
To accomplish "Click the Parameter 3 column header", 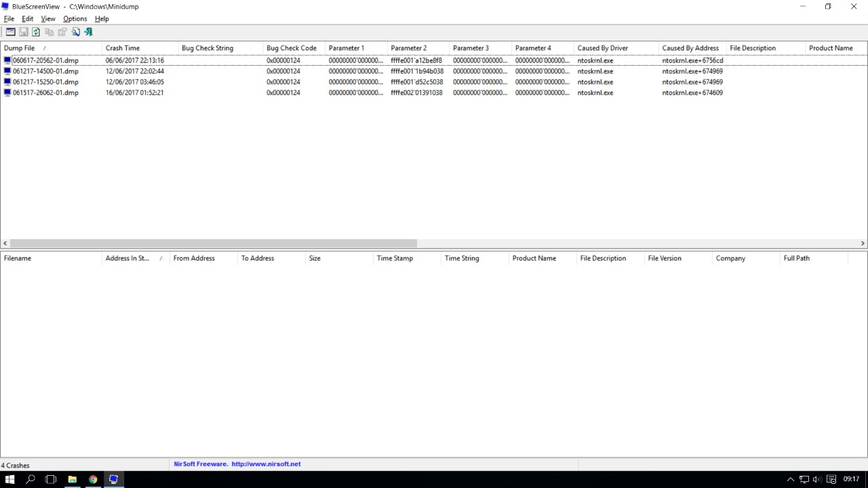I will point(481,48).
